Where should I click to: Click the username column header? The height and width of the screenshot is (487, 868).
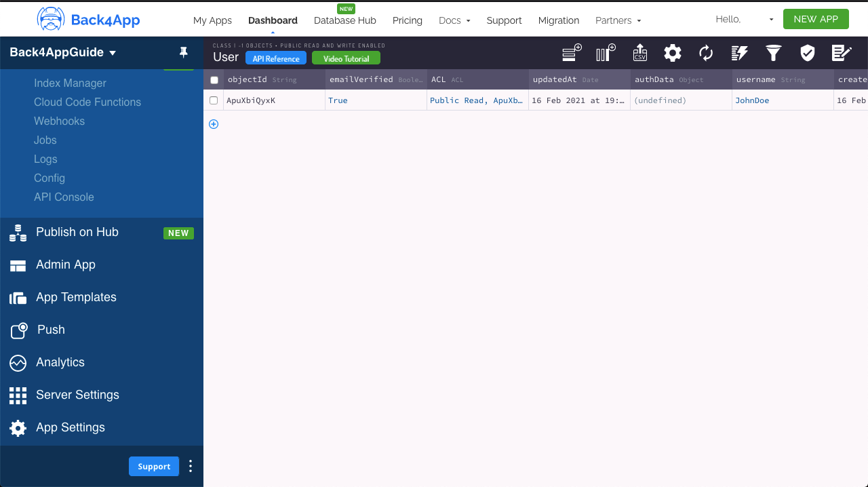pyautogui.click(x=783, y=79)
